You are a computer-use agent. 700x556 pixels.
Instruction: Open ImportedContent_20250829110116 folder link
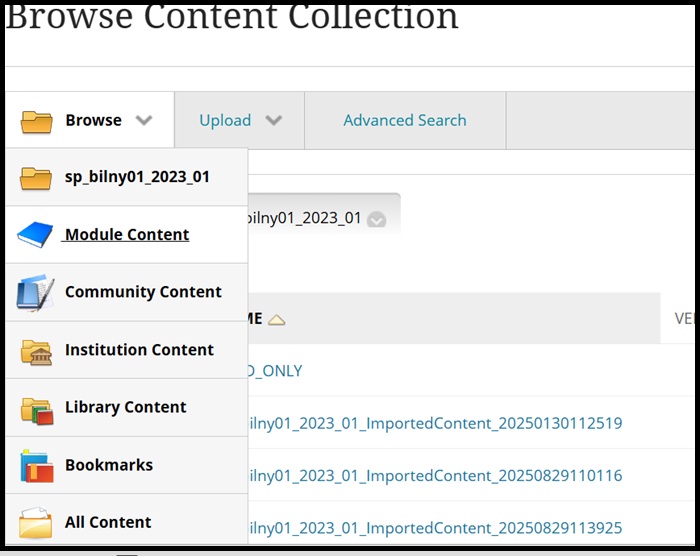[435, 476]
